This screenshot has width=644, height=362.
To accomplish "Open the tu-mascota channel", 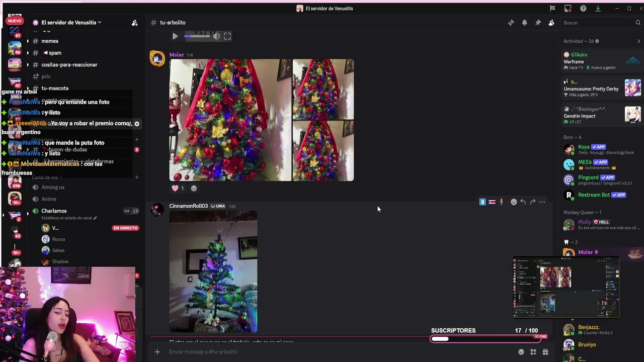I will (55, 88).
